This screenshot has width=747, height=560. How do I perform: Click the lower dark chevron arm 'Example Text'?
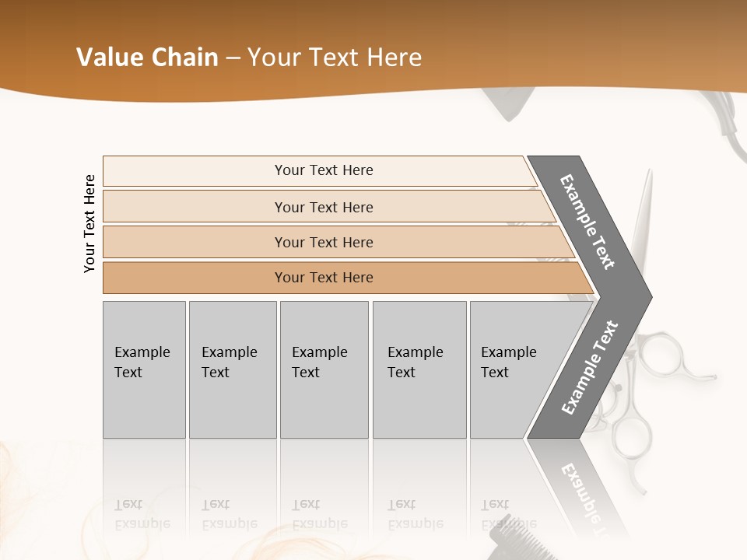tap(590, 368)
